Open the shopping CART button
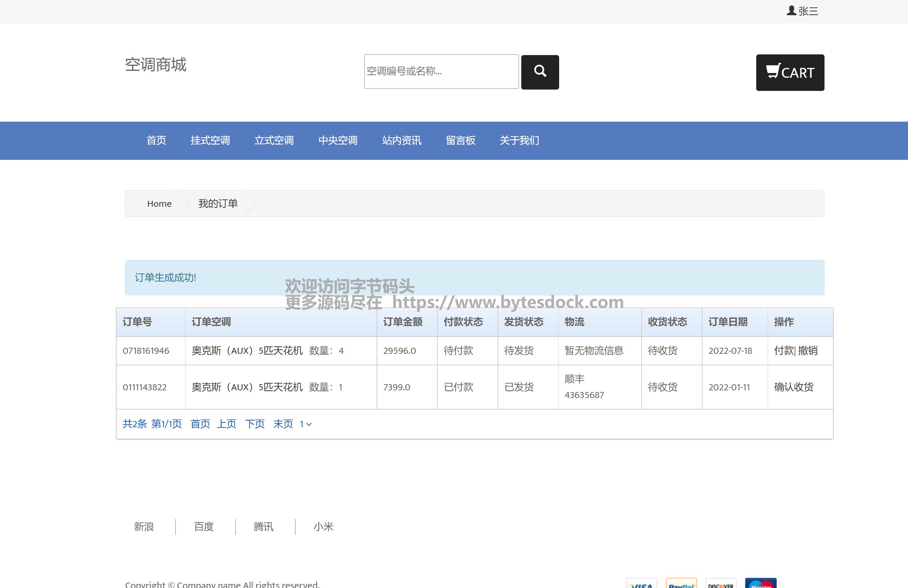908x588 pixels. pyautogui.click(x=790, y=72)
